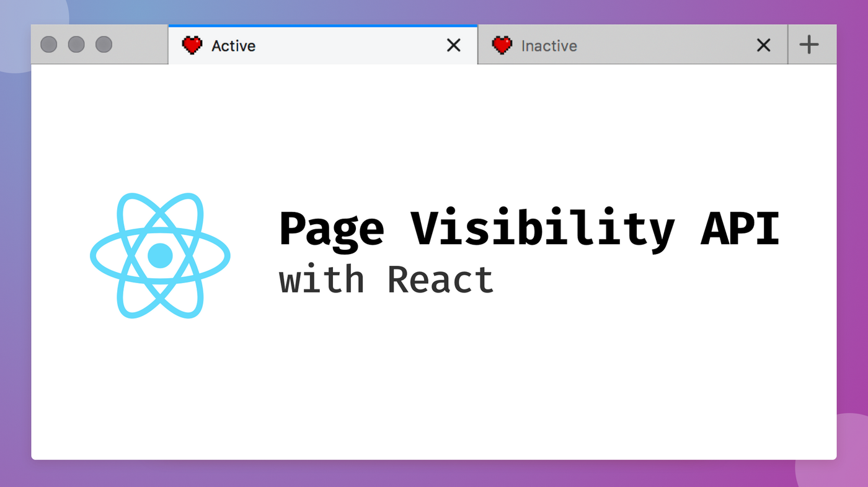Switch to the Inactive tab
This screenshot has width=868, height=487.
[632, 45]
